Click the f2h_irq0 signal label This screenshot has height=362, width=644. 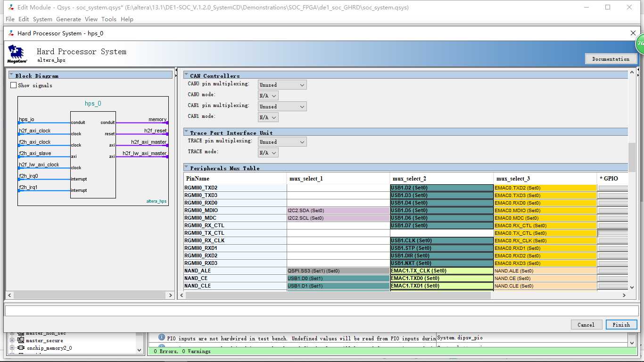(x=28, y=176)
